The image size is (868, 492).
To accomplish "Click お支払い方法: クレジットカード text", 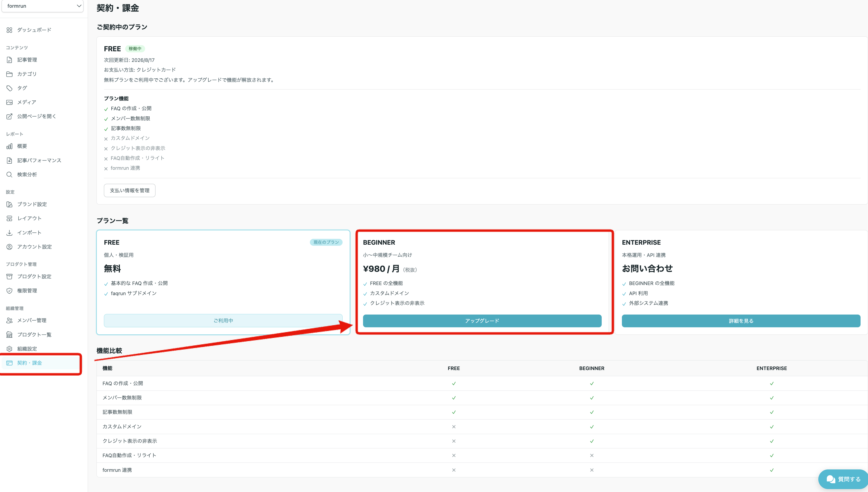I will 140,70.
